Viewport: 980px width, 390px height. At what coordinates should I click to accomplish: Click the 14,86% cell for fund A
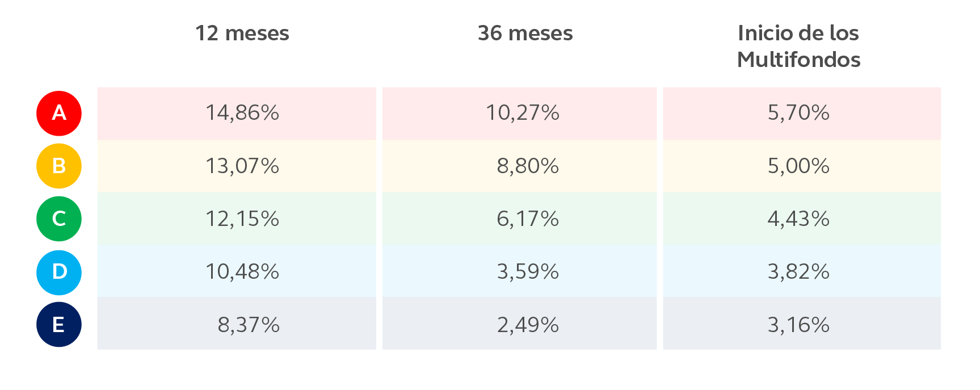(x=242, y=113)
